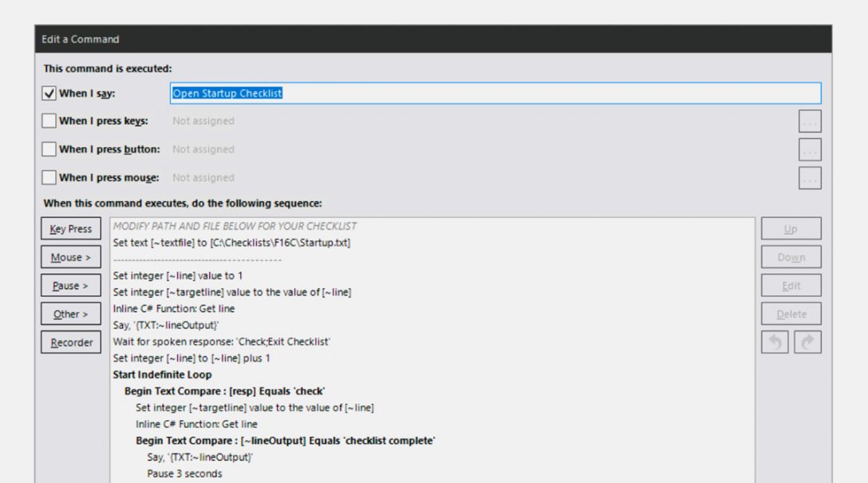Check the When I press mouse checkbox
868x483 pixels.
(x=49, y=177)
